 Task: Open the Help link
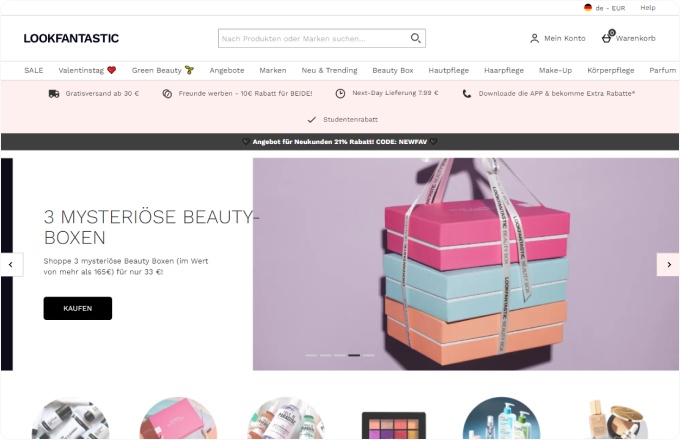click(x=648, y=8)
